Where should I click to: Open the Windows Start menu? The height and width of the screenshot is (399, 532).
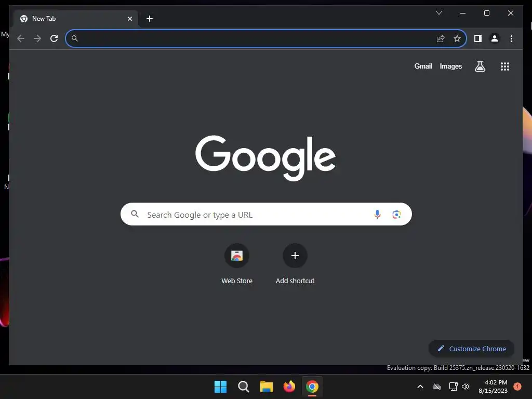[x=220, y=387]
